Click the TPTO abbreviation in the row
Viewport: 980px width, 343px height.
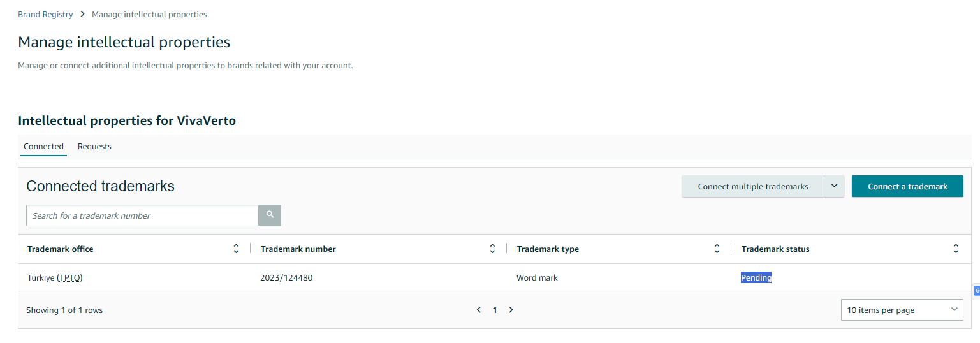tap(69, 278)
